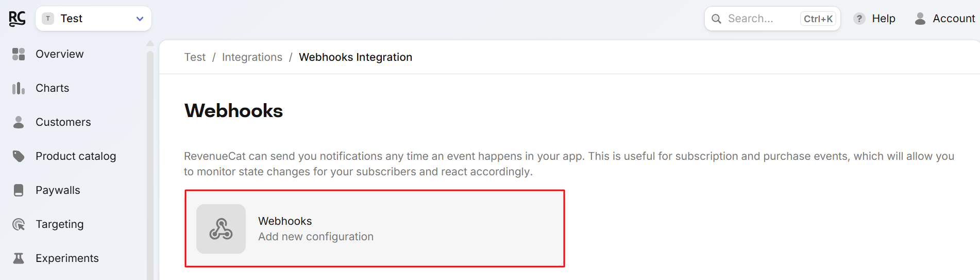
Task: Navigate to Paywalls
Action: [x=58, y=190]
